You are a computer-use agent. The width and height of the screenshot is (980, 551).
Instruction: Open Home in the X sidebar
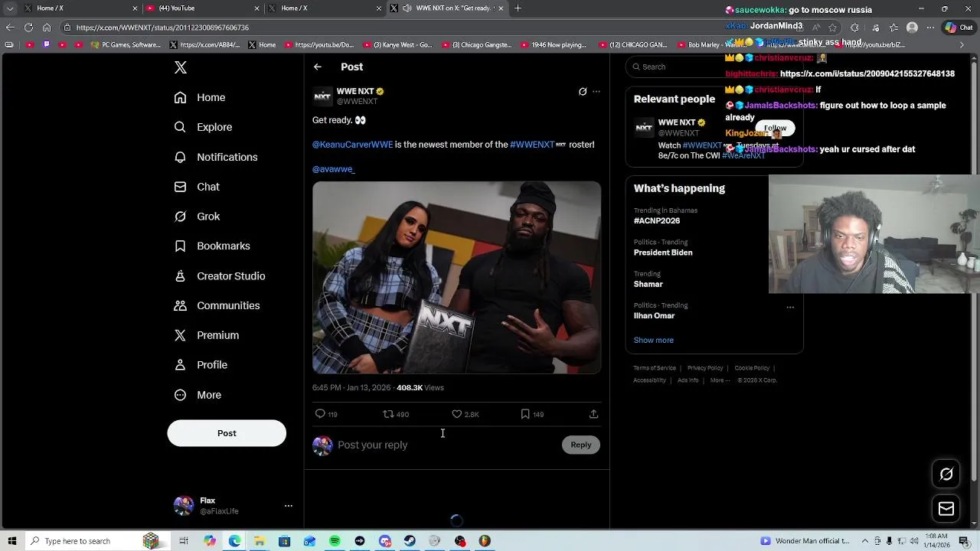pos(200,97)
